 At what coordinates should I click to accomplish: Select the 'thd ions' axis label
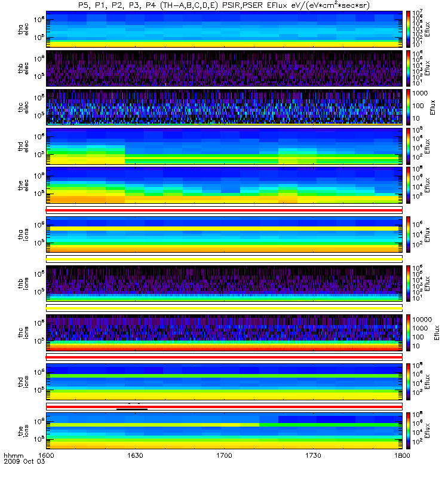(23, 382)
